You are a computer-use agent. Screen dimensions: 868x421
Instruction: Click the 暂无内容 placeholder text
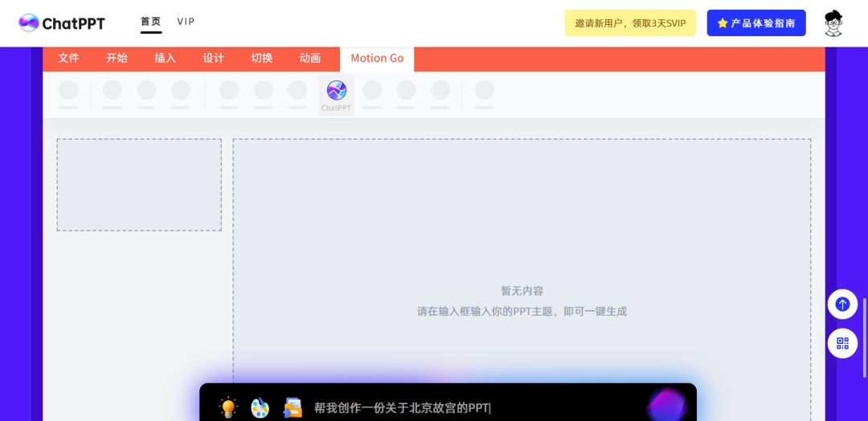tap(522, 291)
